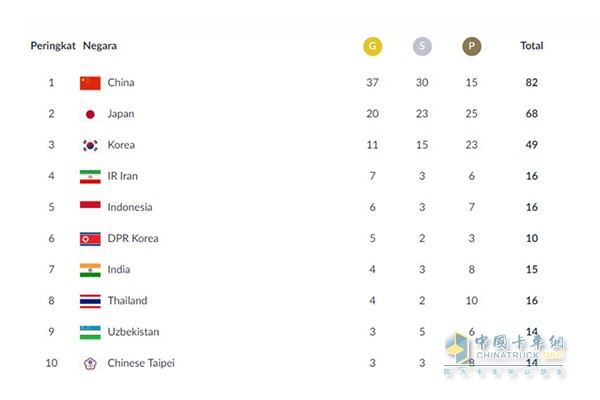Click the Chinese Taipei emblem icon

[90, 363]
